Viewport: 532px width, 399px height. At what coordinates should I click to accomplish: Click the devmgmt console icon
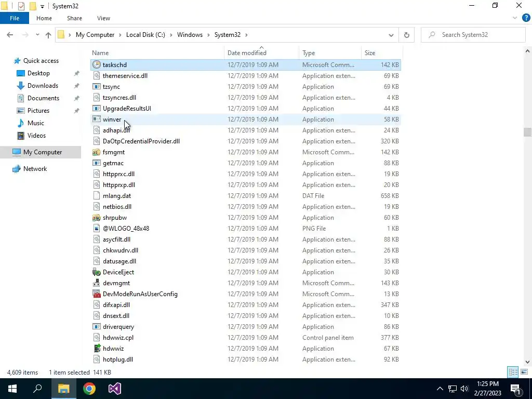pos(97,283)
